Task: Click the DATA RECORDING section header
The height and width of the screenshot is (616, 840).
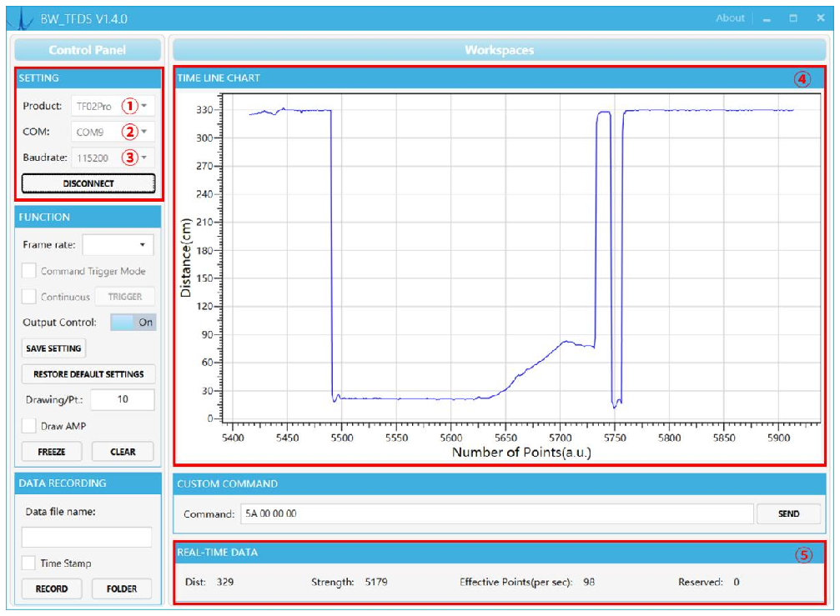Action: click(x=88, y=483)
